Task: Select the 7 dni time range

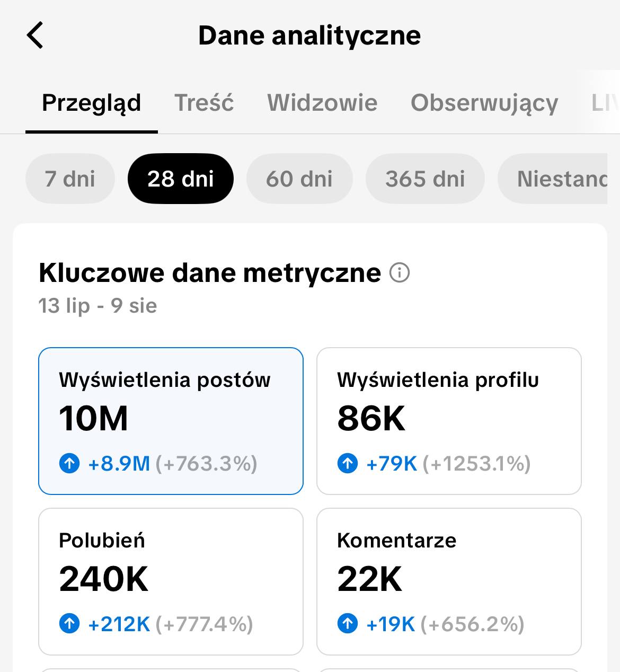Action: pos(70,179)
